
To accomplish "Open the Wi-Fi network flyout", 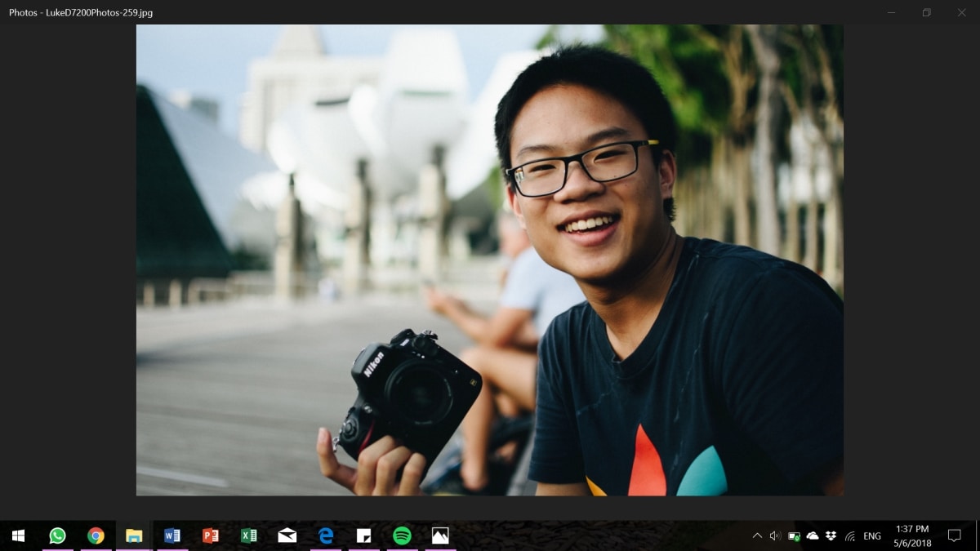I will point(850,535).
